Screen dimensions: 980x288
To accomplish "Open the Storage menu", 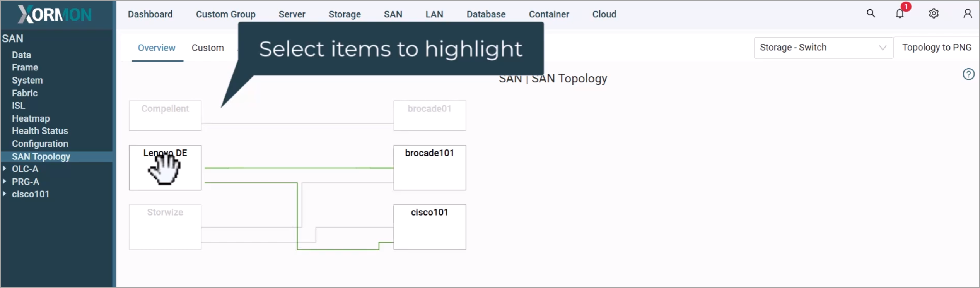I will [x=345, y=14].
